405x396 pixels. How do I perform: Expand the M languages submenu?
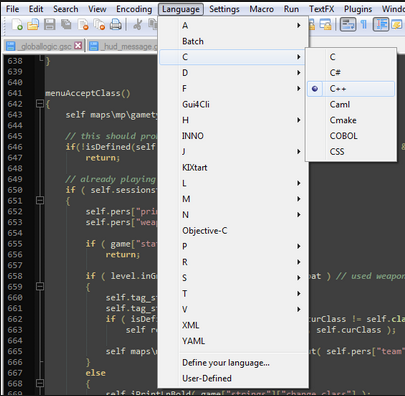point(233,199)
